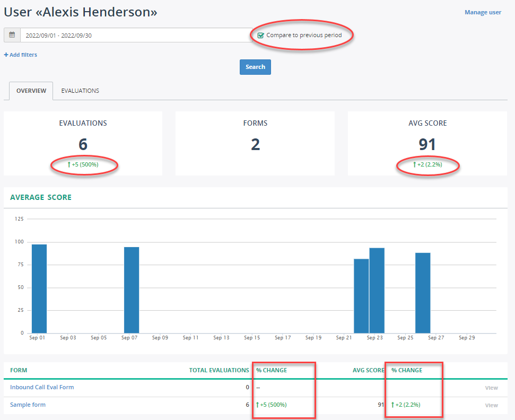The image size is (515, 420).
Task: Click the calendar icon beside date range
Action: 12,36
